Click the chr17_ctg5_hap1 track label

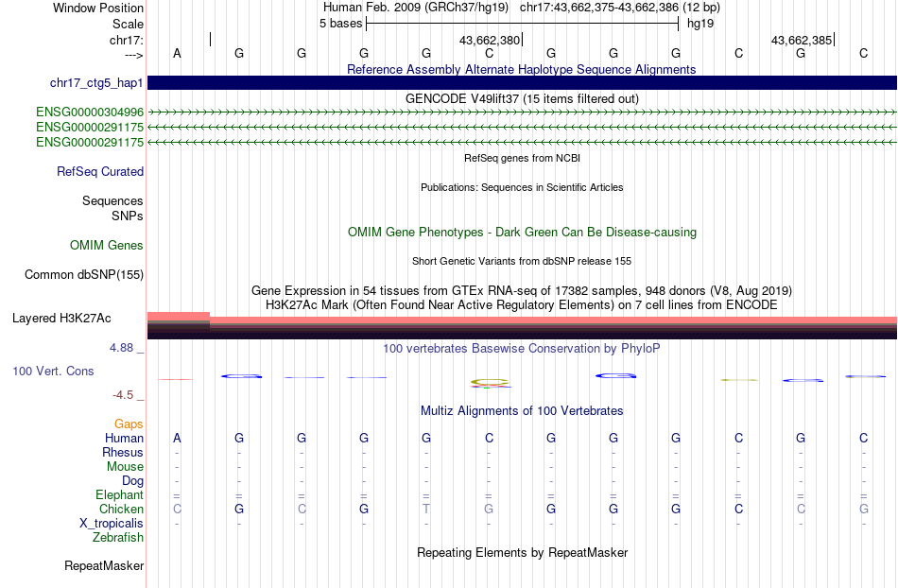96,83
